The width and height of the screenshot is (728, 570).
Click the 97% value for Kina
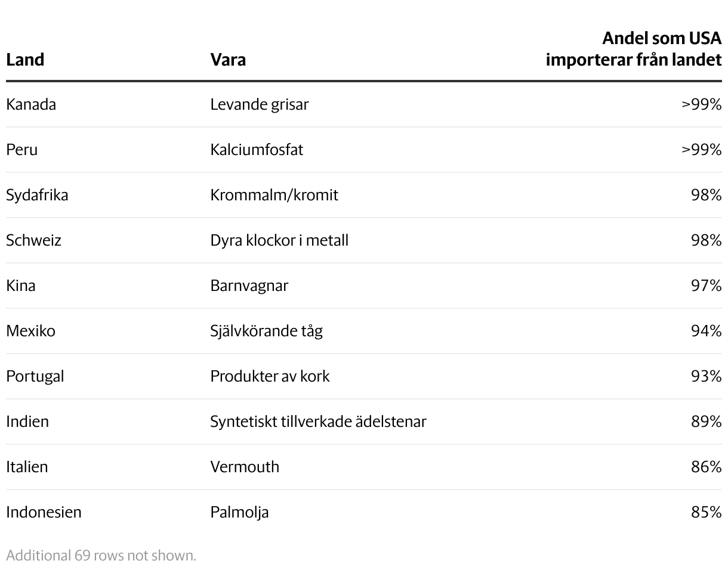[x=707, y=286]
